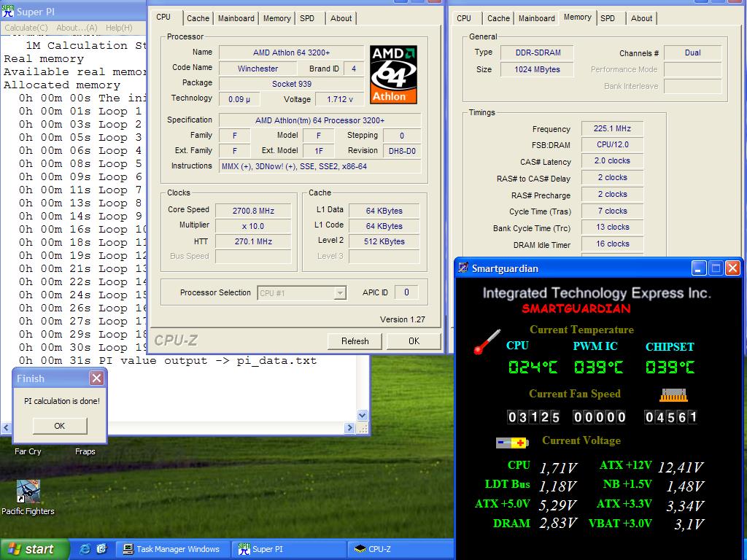
Task: Select the Far Cry desktop shortcut label
Action: (28, 451)
